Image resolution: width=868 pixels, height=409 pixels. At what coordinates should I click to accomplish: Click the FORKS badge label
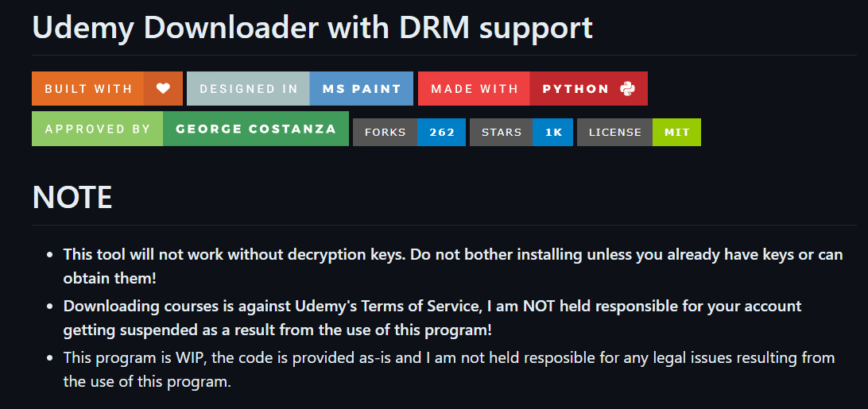(385, 133)
